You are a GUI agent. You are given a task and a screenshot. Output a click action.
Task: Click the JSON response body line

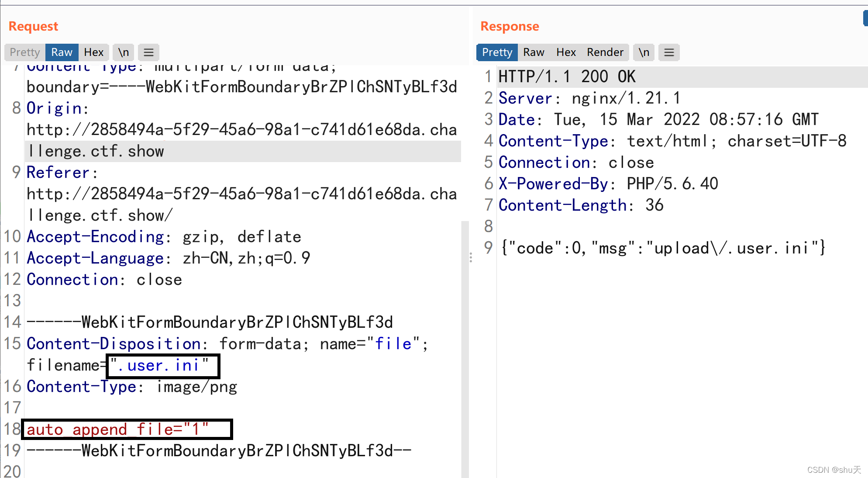pyautogui.click(x=663, y=248)
